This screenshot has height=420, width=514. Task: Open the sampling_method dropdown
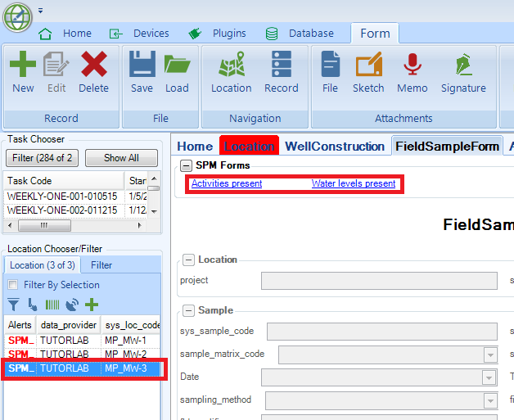coord(490,400)
